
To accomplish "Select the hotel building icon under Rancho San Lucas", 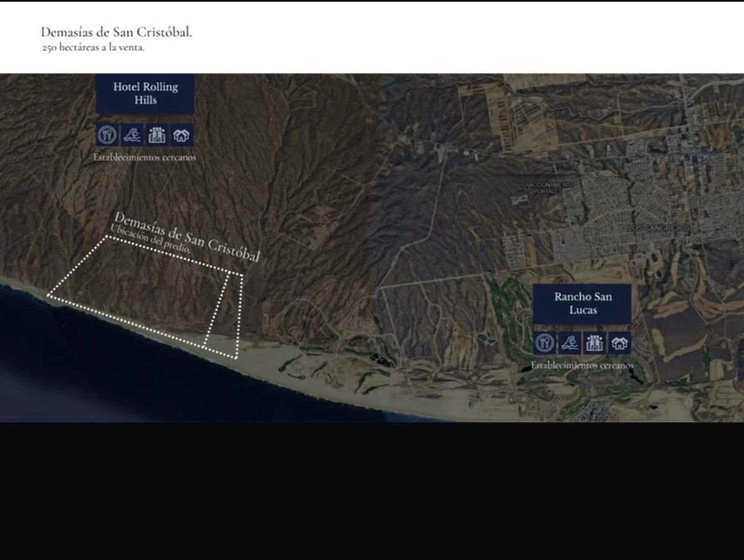I will [594, 342].
